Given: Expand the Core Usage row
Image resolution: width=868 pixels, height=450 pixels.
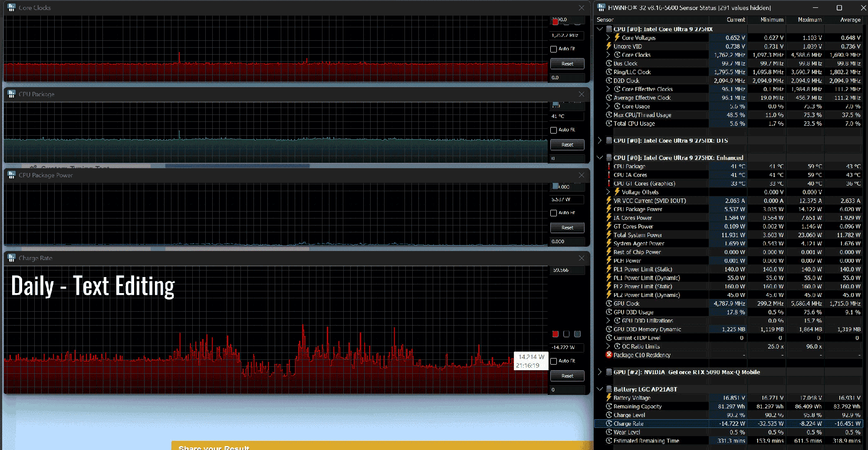Looking at the screenshot, I should coord(608,106).
